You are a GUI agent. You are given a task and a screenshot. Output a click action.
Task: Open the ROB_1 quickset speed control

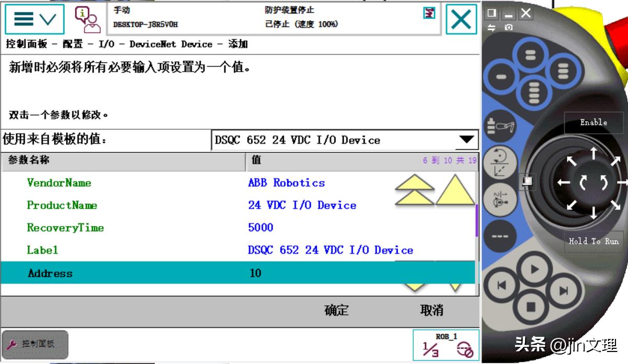tap(445, 344)
